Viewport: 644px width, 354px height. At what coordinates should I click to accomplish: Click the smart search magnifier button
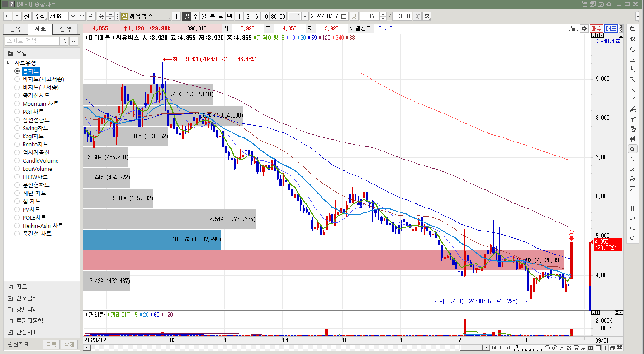pos(64,41)
